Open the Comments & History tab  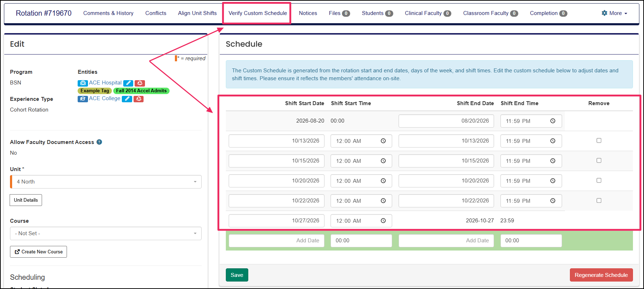(x=108, y=13)
